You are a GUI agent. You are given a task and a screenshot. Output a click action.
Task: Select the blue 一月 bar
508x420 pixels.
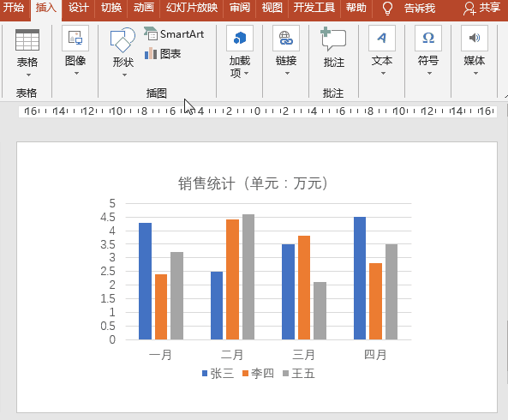coord(145,281)
